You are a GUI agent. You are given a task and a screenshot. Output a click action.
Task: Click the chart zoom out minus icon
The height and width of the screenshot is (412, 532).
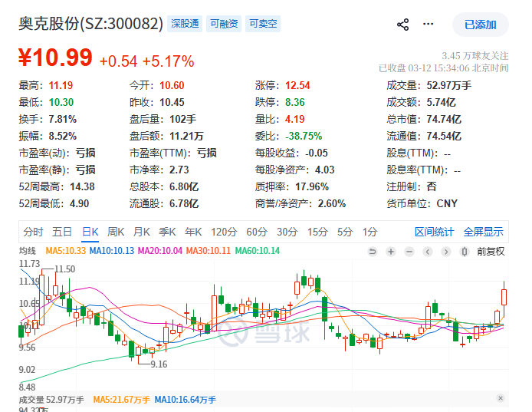[409, 252]
